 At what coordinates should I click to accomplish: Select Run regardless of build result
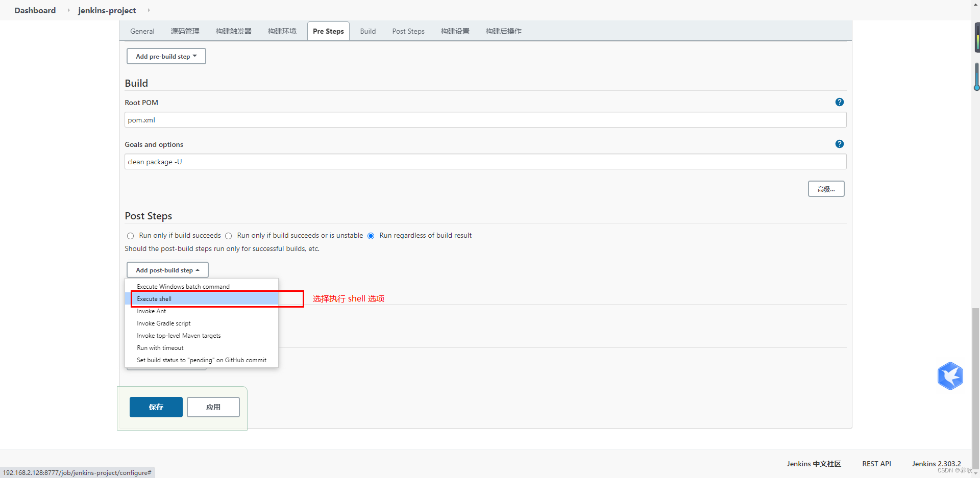point(371,236)
